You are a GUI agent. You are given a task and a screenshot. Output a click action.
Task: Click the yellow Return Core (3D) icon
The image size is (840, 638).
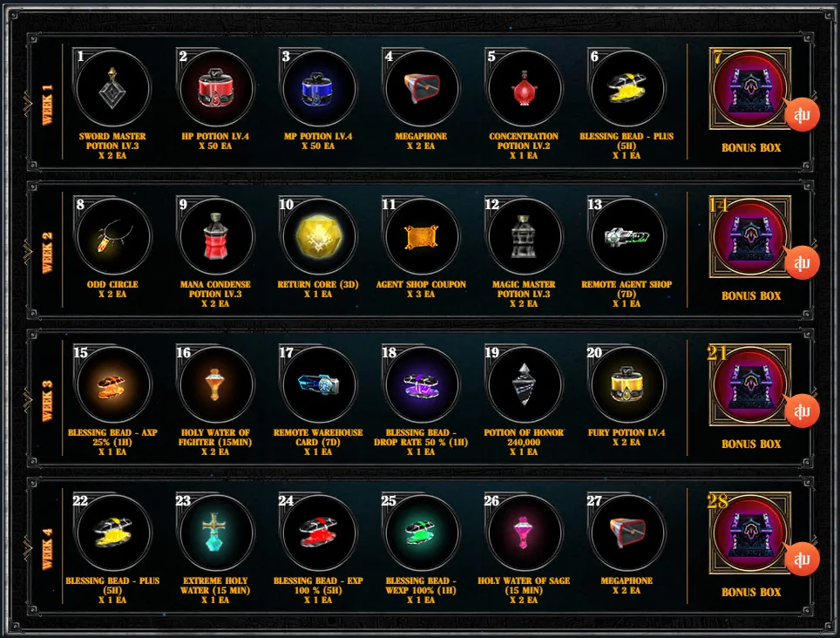click(x=318, y=237)
